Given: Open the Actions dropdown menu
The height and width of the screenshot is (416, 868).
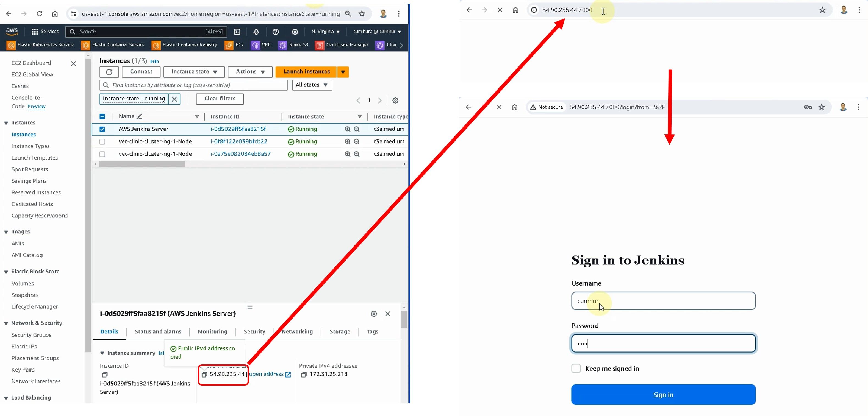Looking at the screenshot, I should point(250,72).
